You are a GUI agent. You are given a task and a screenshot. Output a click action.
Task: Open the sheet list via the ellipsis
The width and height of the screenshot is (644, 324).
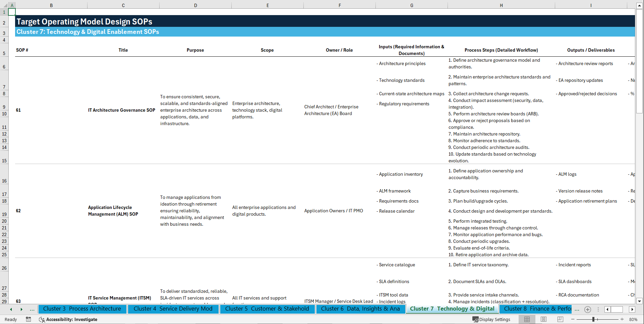(32, 309)
